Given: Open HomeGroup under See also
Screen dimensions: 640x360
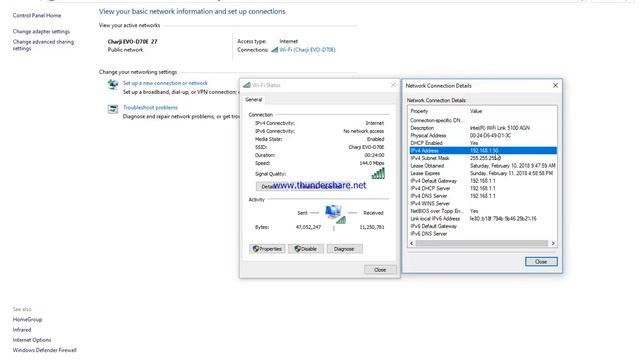Looking at the screenshot, I should tap(27, 319).
